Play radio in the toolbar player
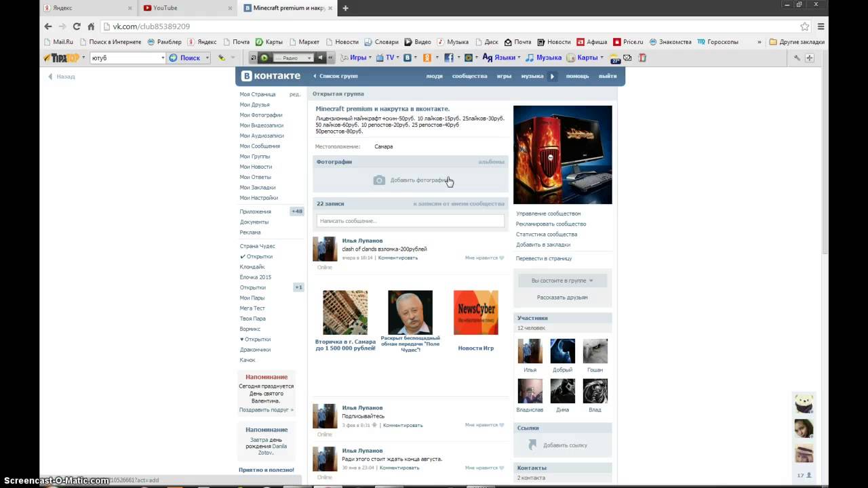The height and width of the screenshot is (488, 868). [264, 58]
